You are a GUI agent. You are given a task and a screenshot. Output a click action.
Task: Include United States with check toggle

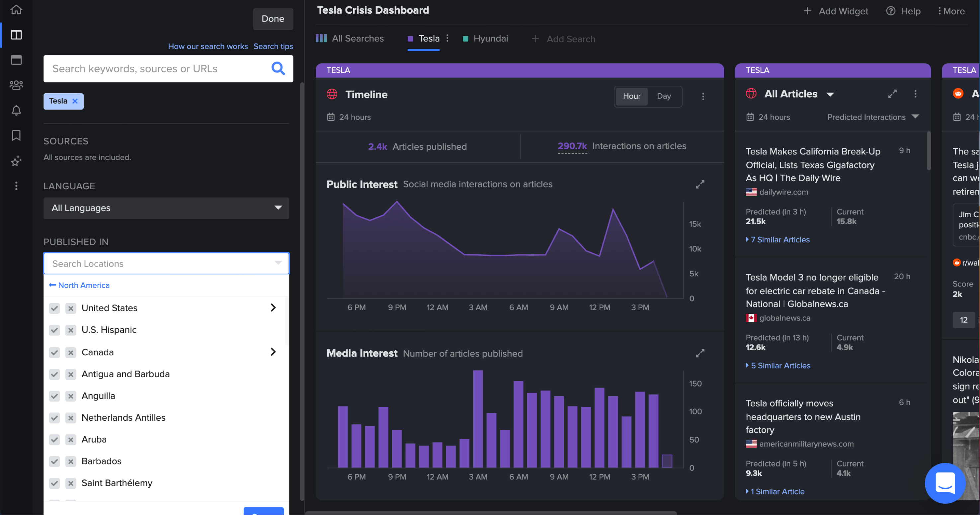pyautogui.click(x=54, y=308)
